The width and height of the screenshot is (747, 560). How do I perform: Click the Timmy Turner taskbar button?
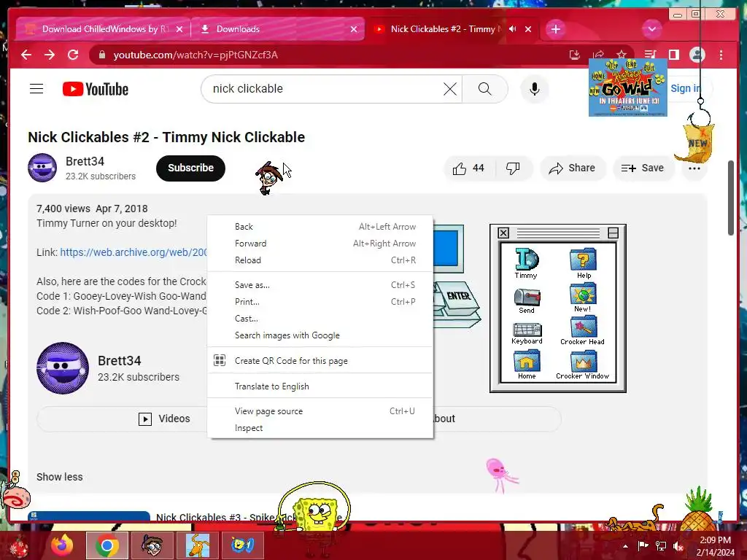pyautogui.click(x=152, y=545)
